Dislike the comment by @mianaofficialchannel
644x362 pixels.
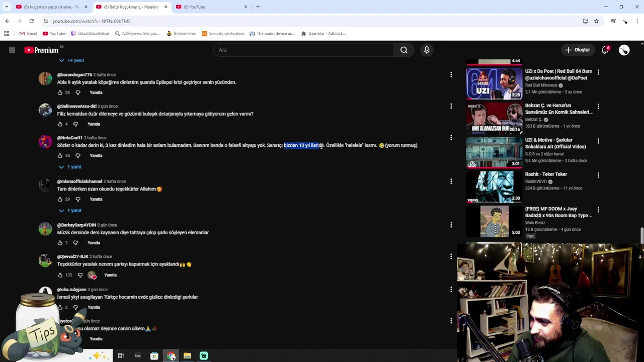point(78,199)
